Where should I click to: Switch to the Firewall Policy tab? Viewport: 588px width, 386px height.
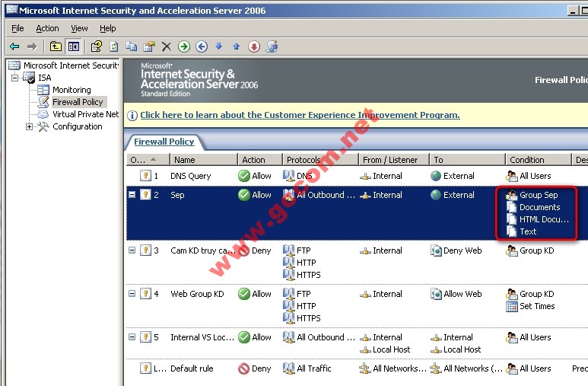[x=164, y=142]
